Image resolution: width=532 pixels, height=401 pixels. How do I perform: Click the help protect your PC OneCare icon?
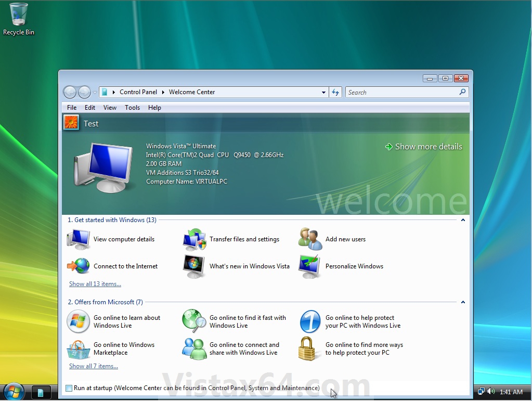(310, 321)
